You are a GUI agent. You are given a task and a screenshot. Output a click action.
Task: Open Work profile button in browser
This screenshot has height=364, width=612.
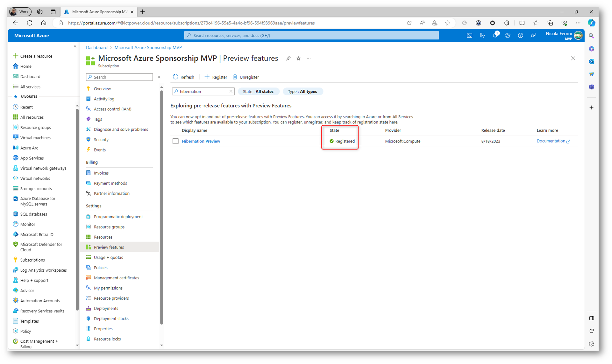click(20, 12)
